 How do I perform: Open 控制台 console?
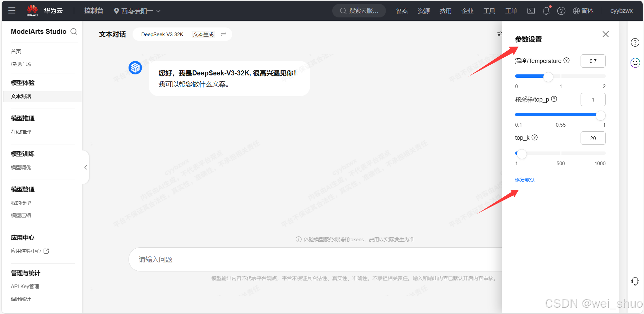(94, 11)
